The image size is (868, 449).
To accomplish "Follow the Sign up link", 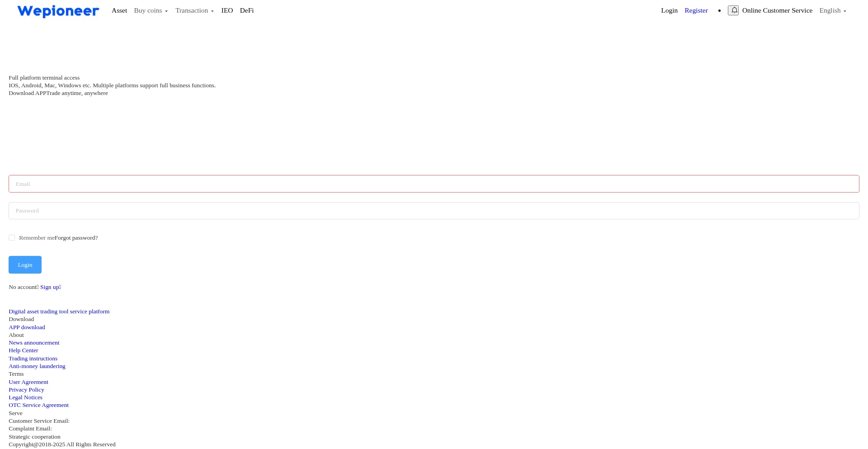I will point(50,287).
